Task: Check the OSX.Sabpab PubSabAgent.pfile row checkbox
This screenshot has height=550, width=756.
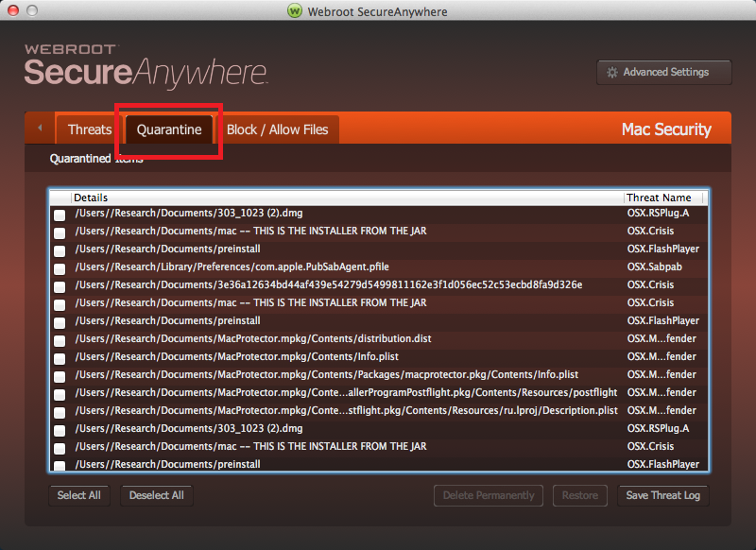Action: pos(60,269)
